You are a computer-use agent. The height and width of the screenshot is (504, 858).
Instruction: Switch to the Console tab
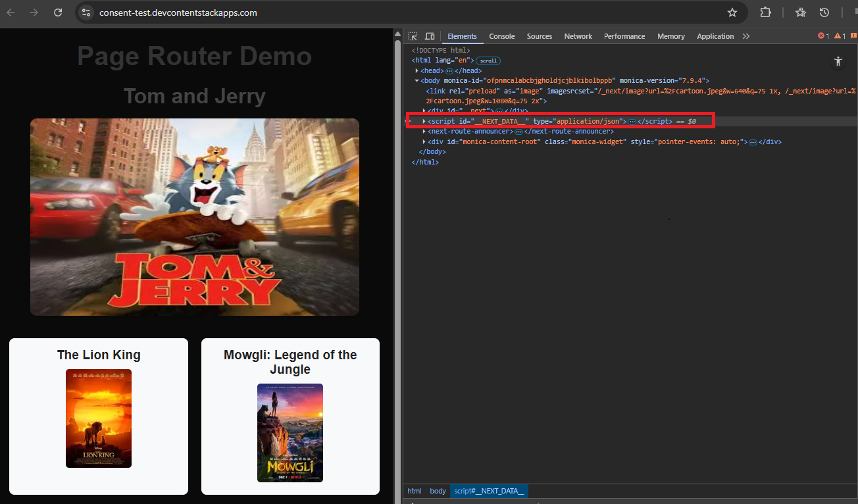pos(502,36)
